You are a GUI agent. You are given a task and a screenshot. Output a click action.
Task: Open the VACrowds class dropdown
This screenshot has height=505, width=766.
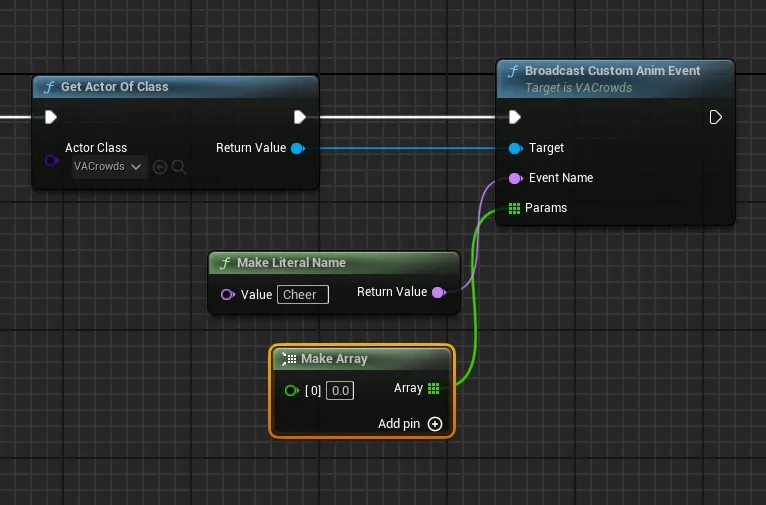point(108,167)
